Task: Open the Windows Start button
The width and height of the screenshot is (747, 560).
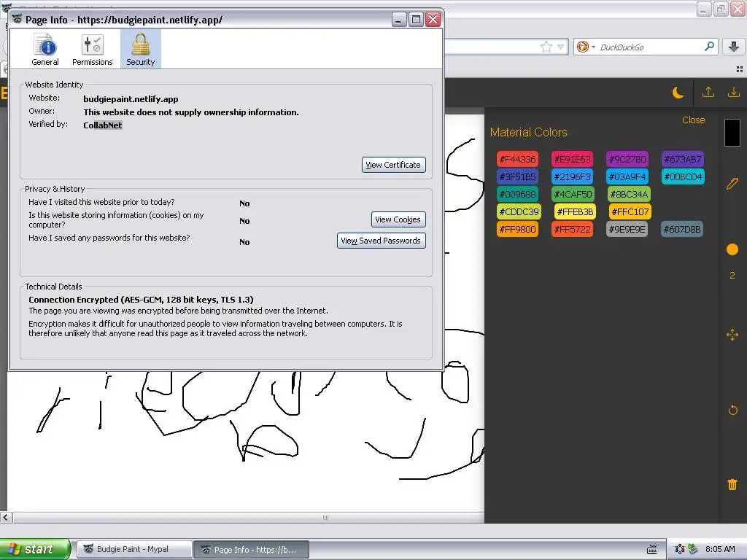Action: [x=35, y=549]
